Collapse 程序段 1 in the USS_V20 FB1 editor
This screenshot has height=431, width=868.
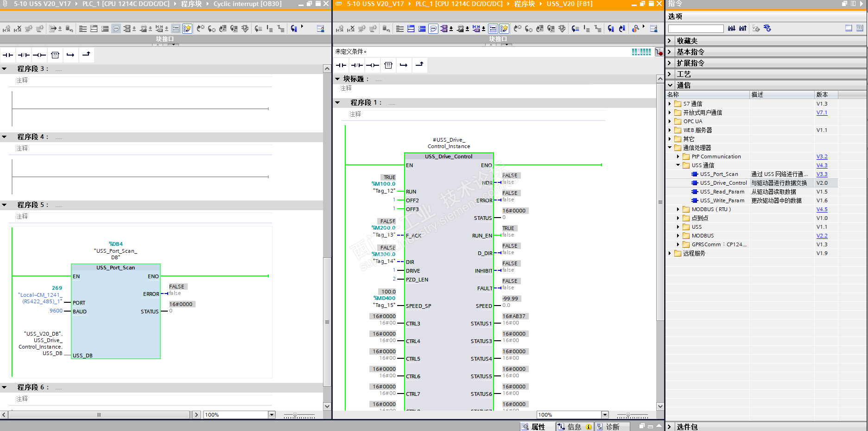click(337, 103)
